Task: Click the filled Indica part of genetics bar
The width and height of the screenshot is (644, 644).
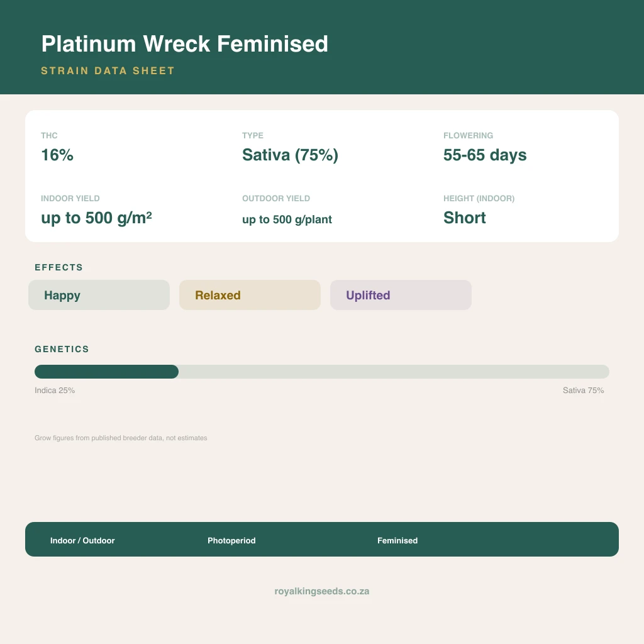Action: pos(106,372)
